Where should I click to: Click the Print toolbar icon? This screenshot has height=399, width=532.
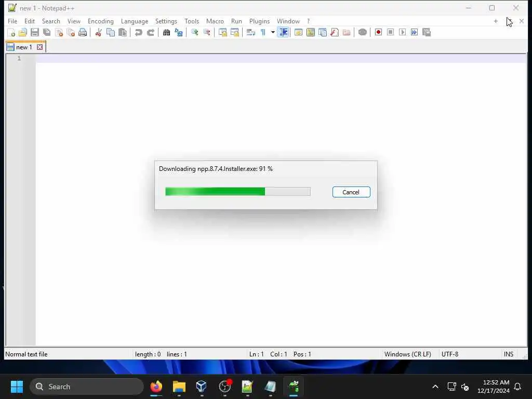tap(83, 32)
